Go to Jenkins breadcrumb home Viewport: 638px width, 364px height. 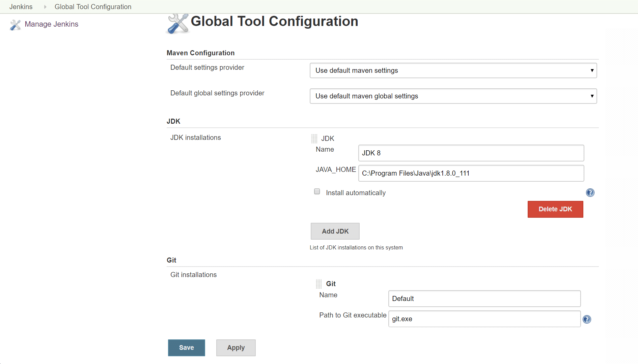[21, 7]
